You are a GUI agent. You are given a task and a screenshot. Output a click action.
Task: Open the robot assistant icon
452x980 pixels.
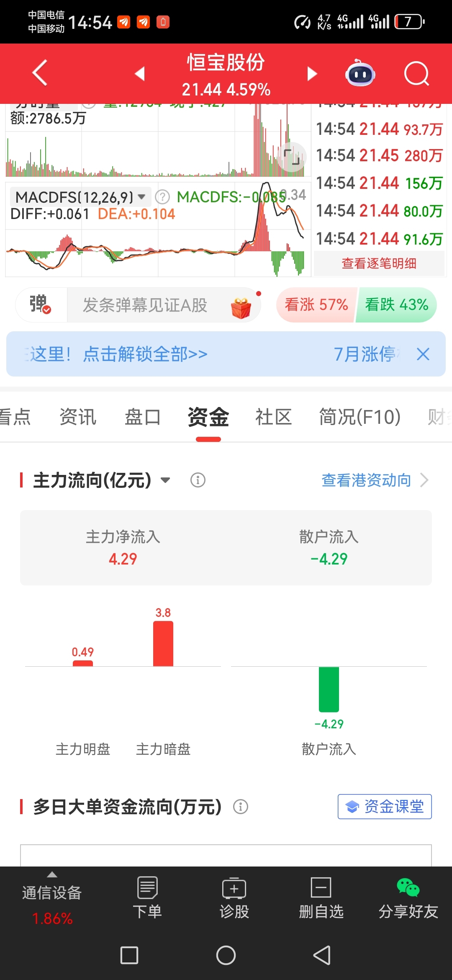coord(360,73)
